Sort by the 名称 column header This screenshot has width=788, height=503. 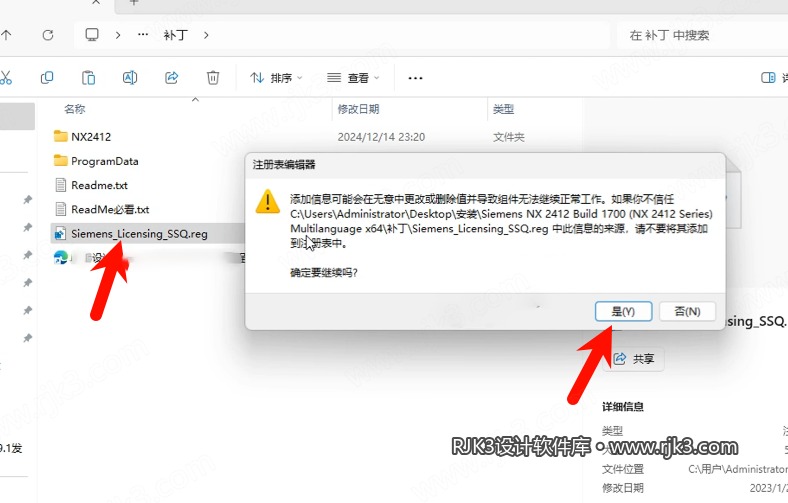click(x=75, y=109)
